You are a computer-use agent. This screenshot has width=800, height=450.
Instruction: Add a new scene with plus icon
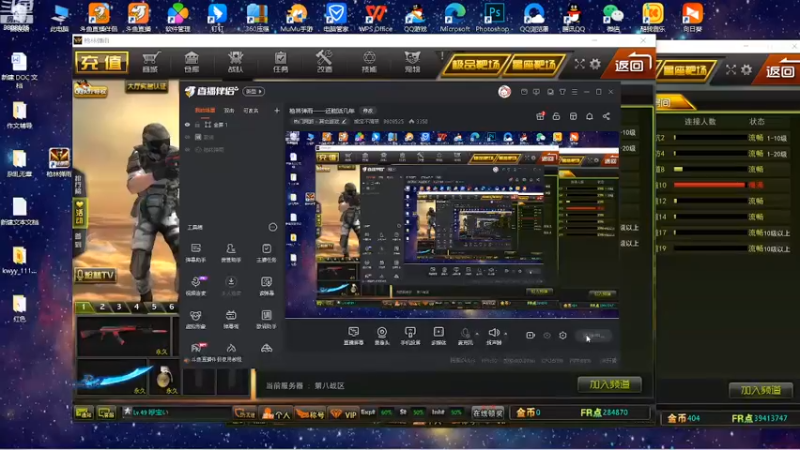click(277, 110)
